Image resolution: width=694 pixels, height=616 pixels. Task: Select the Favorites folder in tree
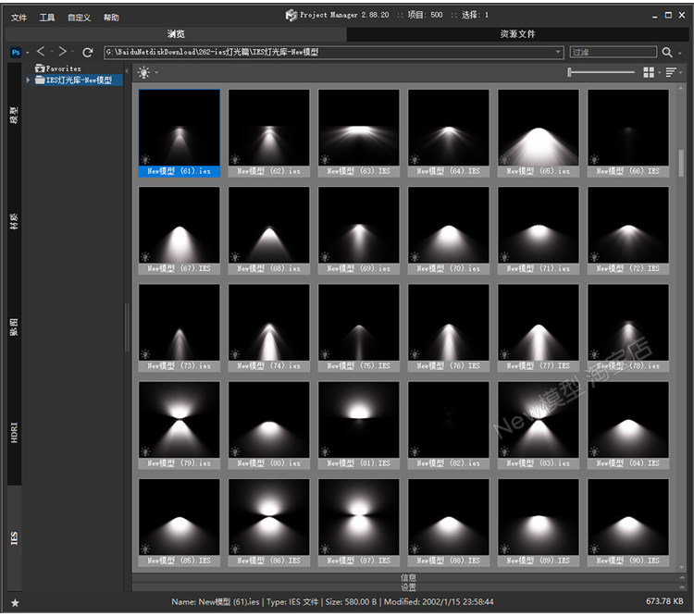pyautogui.click(x=58, y=68)
